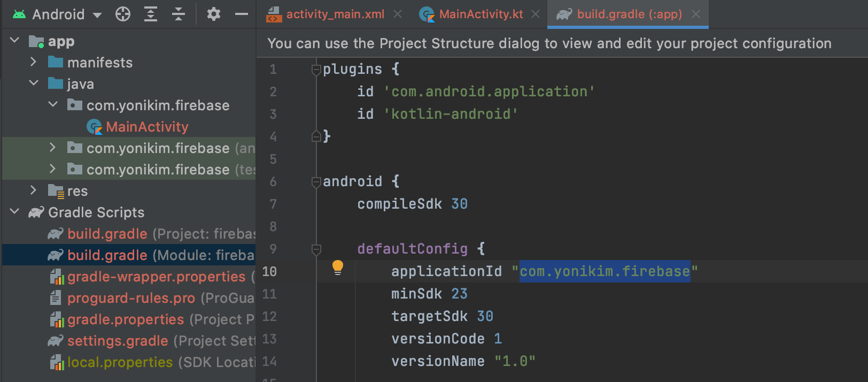Click line number 10 in gutter
Screen dimensions: 868x382
point(269,272)
